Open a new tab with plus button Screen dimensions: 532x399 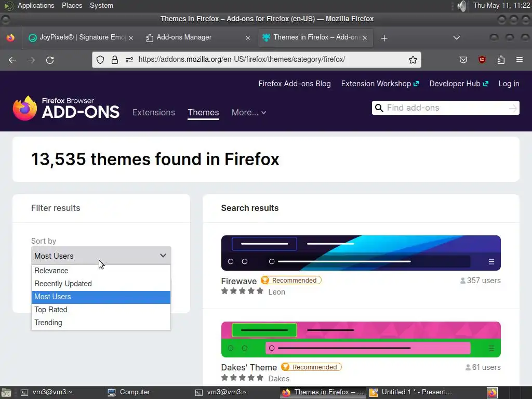384,38
